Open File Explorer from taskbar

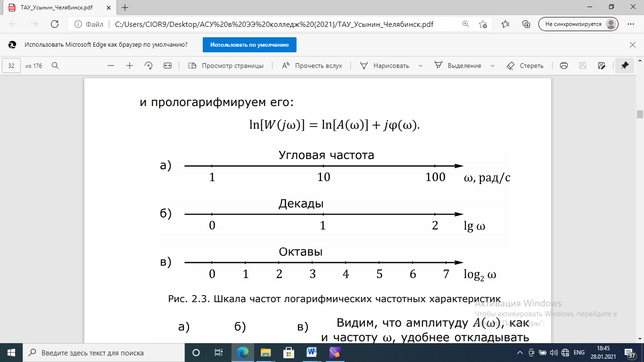(x=266, y=353)
